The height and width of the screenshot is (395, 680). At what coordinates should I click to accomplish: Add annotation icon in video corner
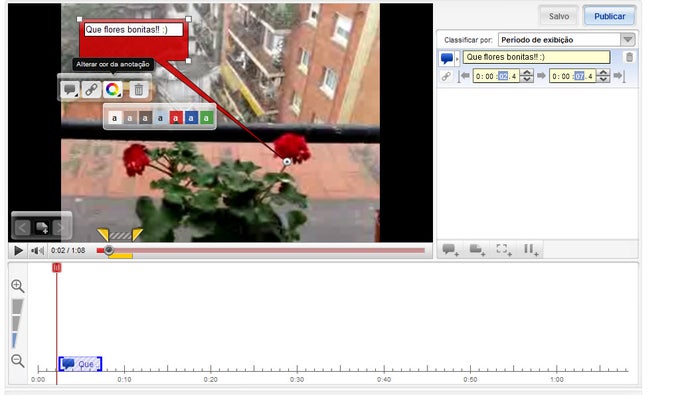pyautogui.click(x=42, y=227)
